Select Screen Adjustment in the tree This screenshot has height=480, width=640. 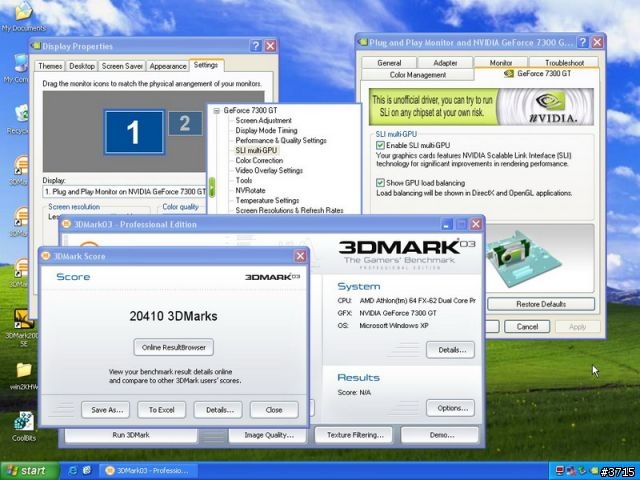pos(263,120)
